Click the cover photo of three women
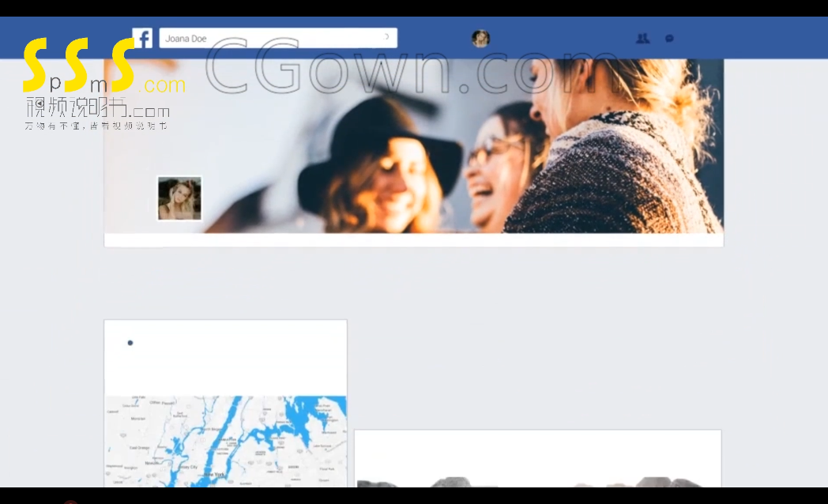Screen dimensions: 828x504 click(414, 145)
